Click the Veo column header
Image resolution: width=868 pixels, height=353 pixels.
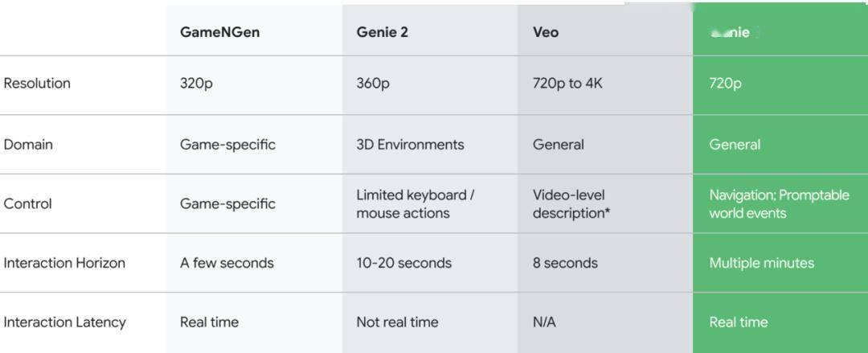click(x=545, y=33)
